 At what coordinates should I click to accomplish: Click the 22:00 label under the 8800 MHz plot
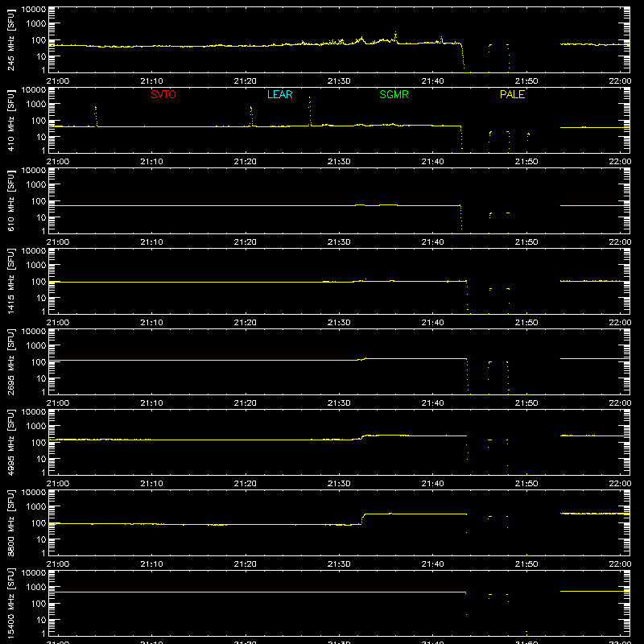[x=620, y=564]
